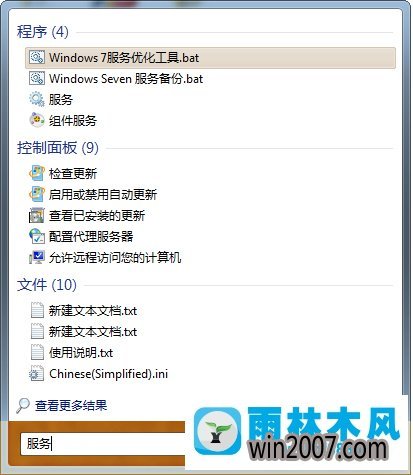Open the 查看已安装的更新 icon
The image size is (413, 475).
tap(36, 215)
